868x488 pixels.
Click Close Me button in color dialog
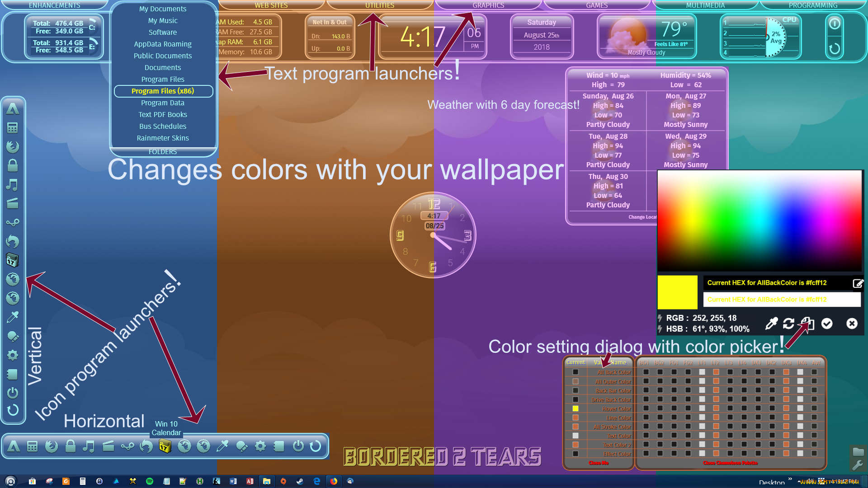click(598, 463)
